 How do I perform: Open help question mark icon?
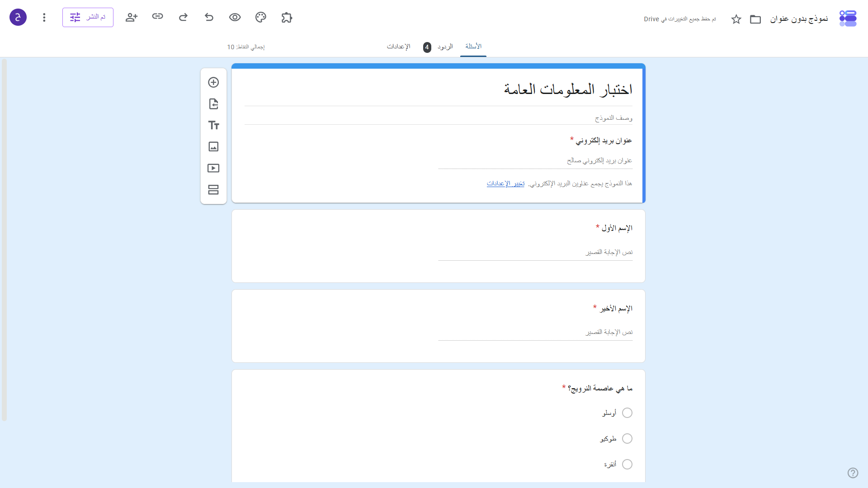tap(853, 473)
